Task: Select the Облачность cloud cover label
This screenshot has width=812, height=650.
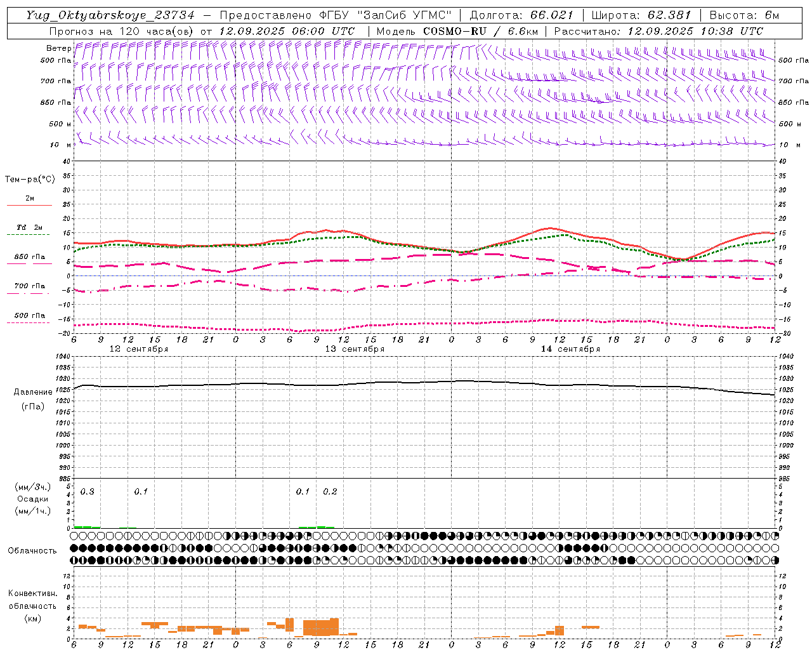Action: (32, 551)
